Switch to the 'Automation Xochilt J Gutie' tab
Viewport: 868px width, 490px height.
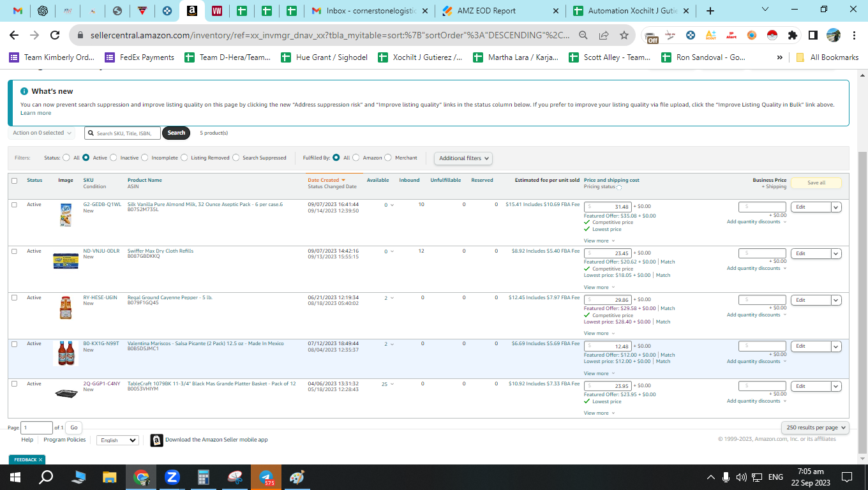point(632,11)
